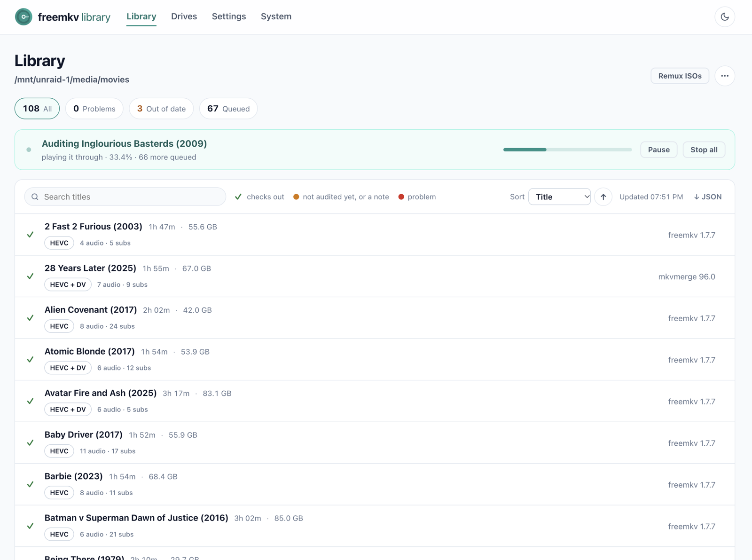752x560 pixels.
Task: Reverse sort order with the up arrow
Action: point(603,197)
